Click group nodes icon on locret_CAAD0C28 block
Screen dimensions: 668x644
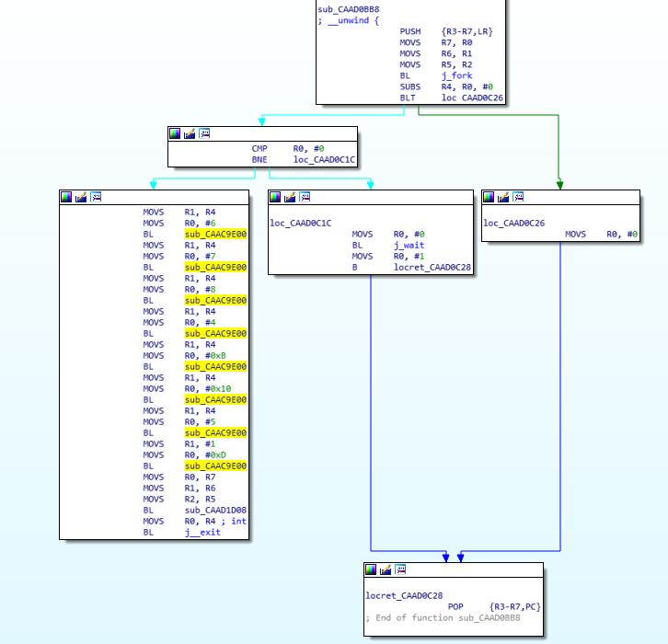click(x=400, y=569)
